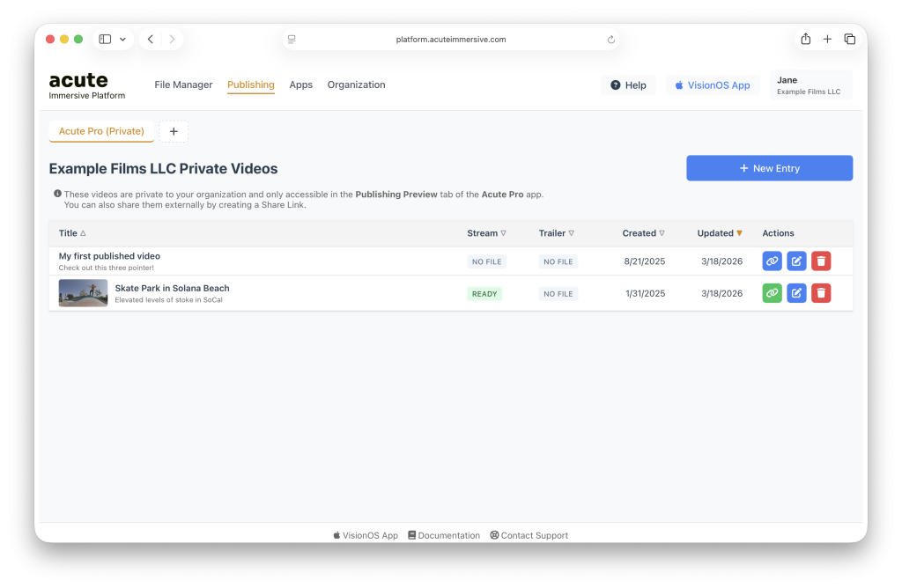Edit the Skate Park in Solana Beach entry

click(796, 293)
